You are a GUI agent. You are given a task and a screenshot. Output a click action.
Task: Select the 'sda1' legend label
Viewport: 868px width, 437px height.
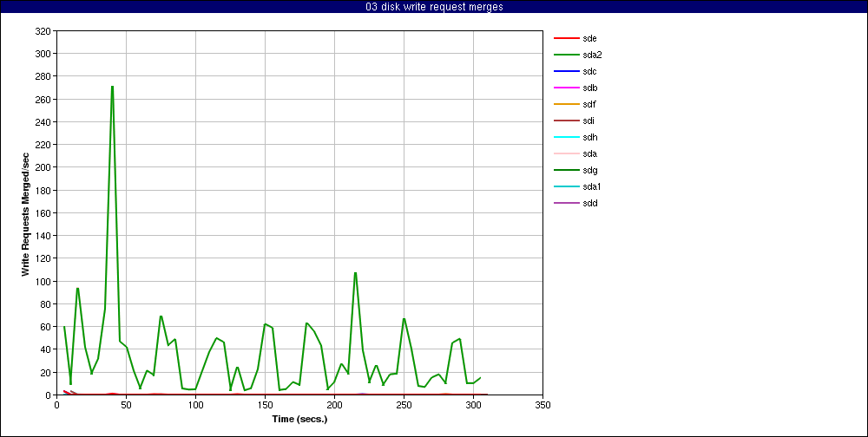click(x=591, y=186)
